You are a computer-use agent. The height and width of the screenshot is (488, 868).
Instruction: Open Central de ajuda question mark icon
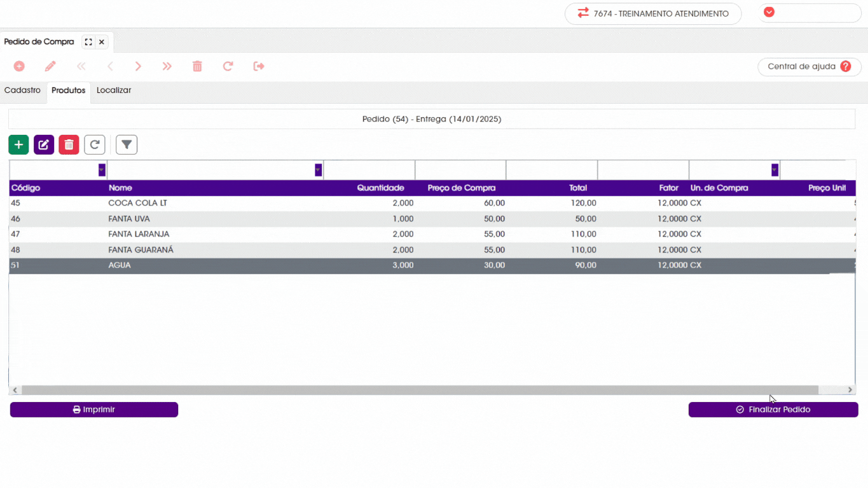pyautogui.click(x=845, y=66)
